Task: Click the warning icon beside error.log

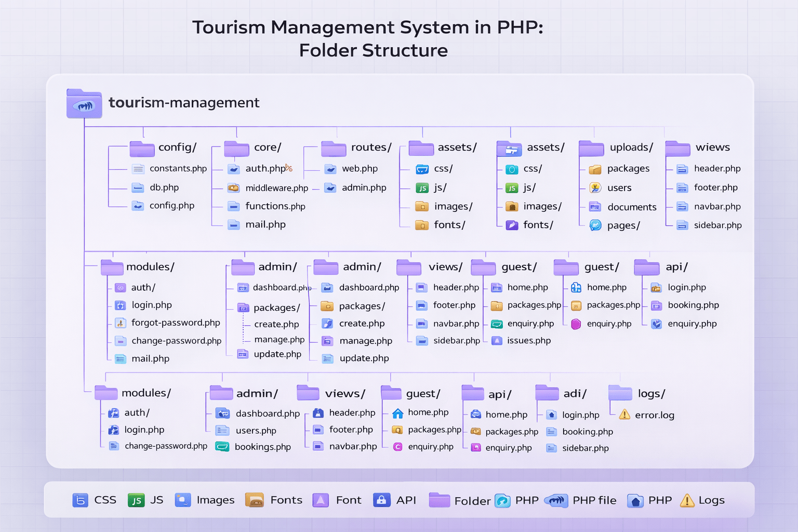Action: [625, 415]
